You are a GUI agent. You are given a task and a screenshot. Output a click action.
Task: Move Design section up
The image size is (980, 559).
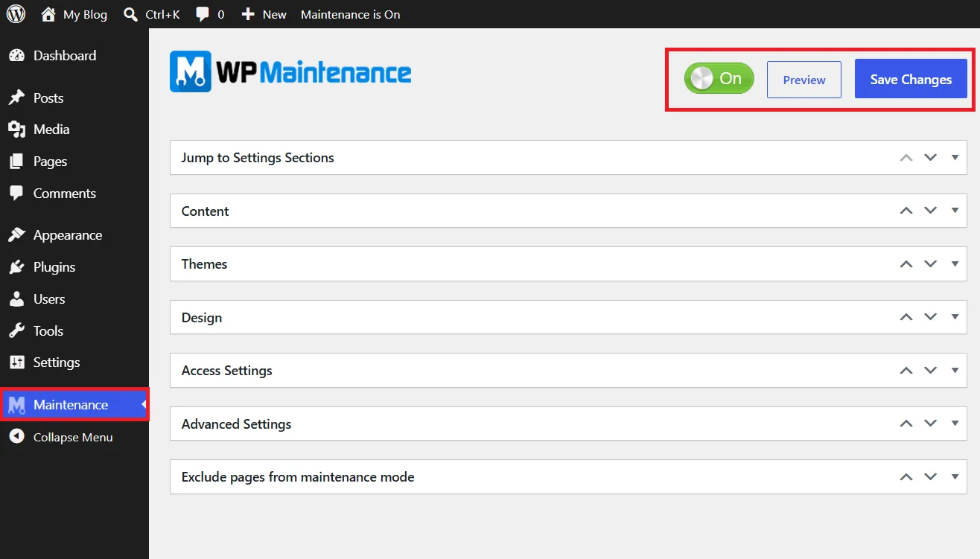coord(906,317)
